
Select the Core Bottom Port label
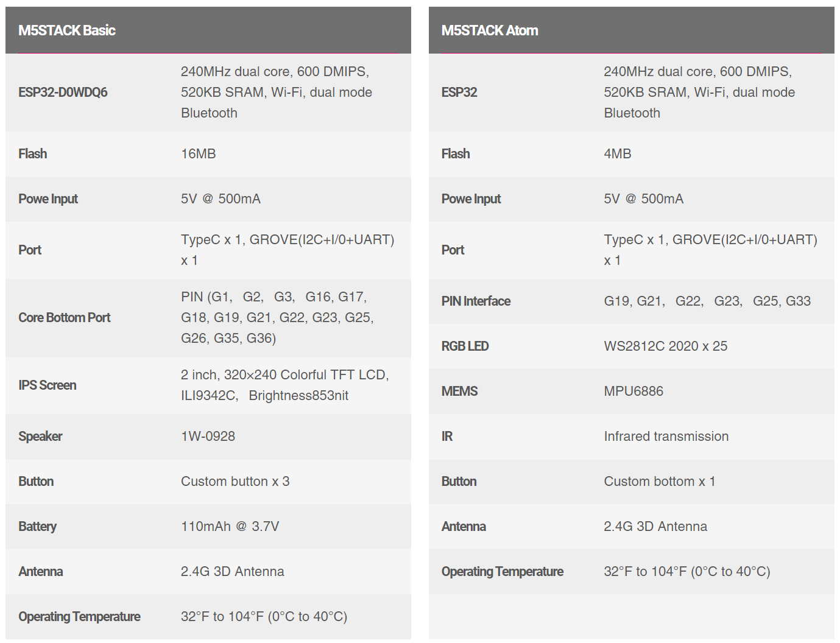[x=64, y=318]
